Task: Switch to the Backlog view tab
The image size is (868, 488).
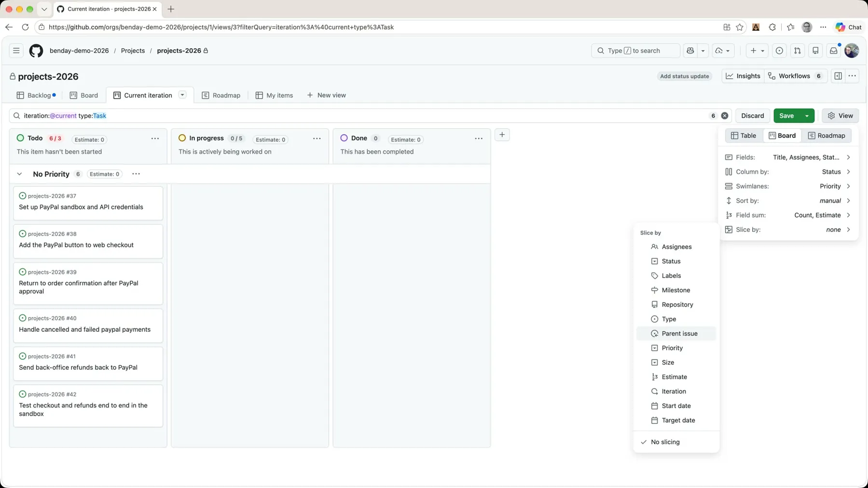Action: (36, 95)
